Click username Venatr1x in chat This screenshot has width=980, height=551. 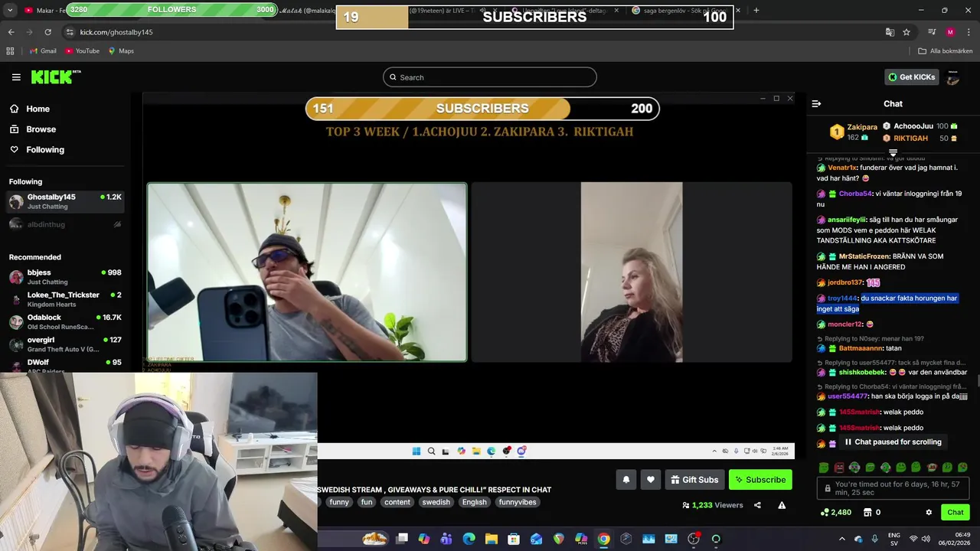tap(842, 168)
